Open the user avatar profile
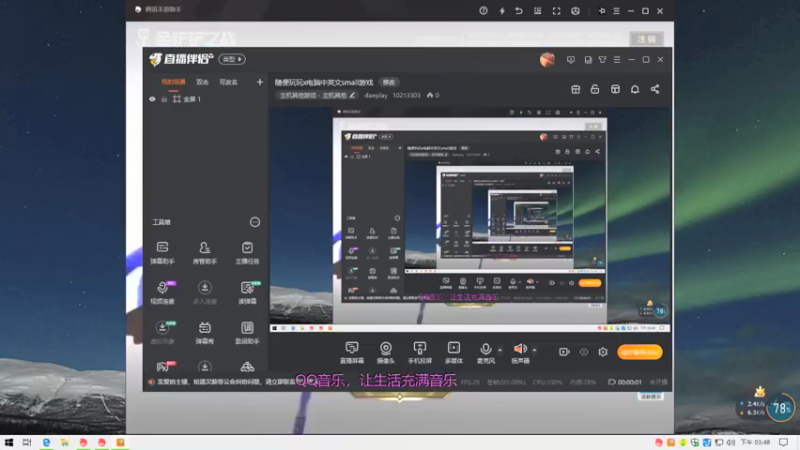The image size is (800, 450). click(547, 60)
